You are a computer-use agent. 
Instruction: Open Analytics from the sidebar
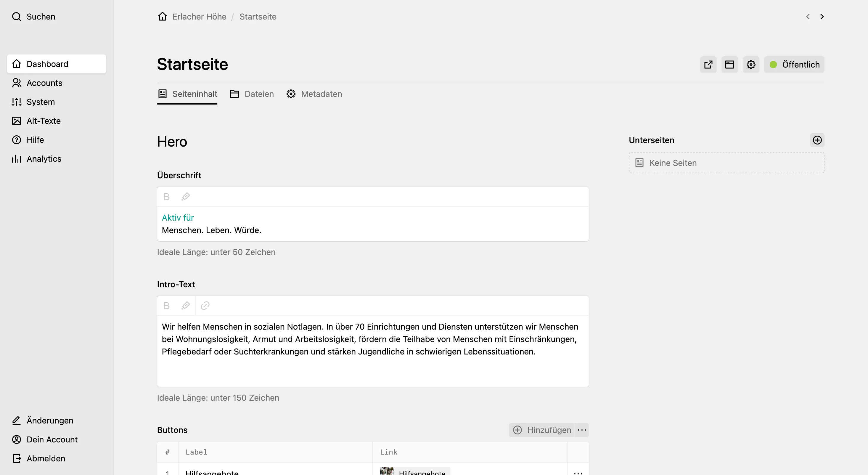[44, 158]
